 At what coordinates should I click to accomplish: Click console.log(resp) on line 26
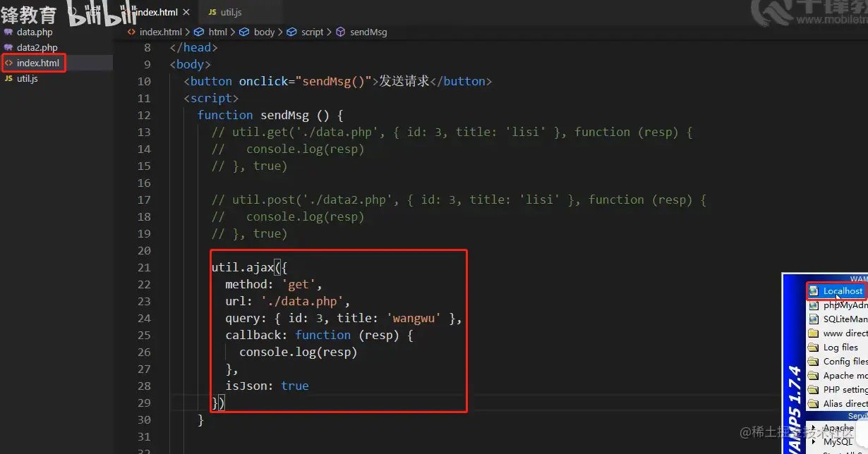[x=298, y=352]
